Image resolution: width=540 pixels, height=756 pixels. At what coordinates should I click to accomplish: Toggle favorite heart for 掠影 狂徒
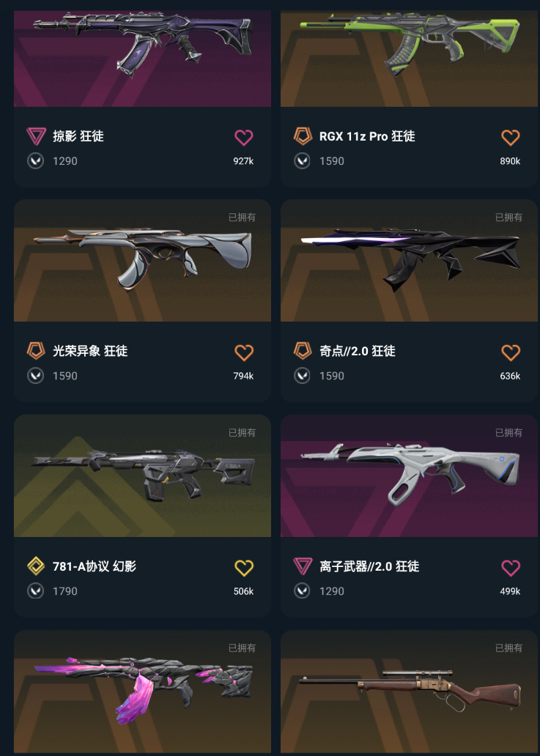tap(243, 138)
